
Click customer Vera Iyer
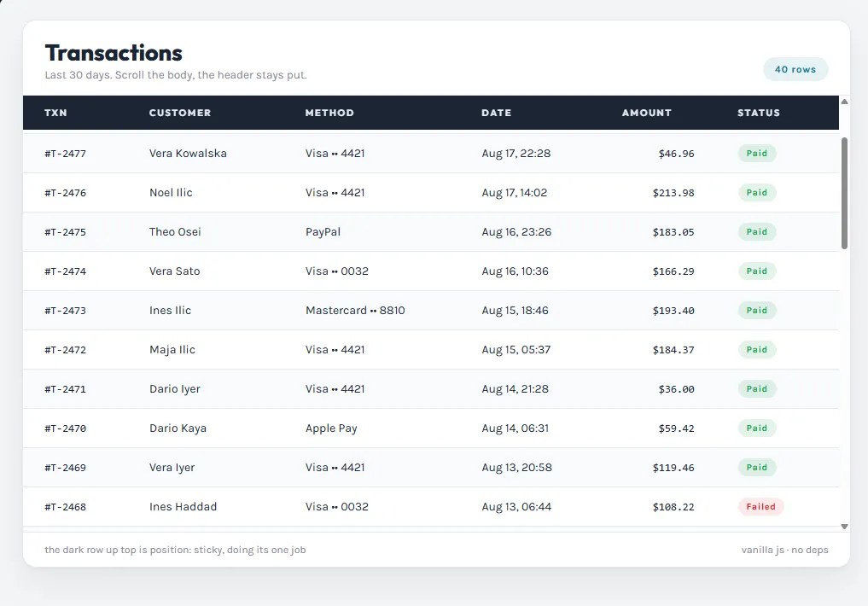(x=172, y=468)
